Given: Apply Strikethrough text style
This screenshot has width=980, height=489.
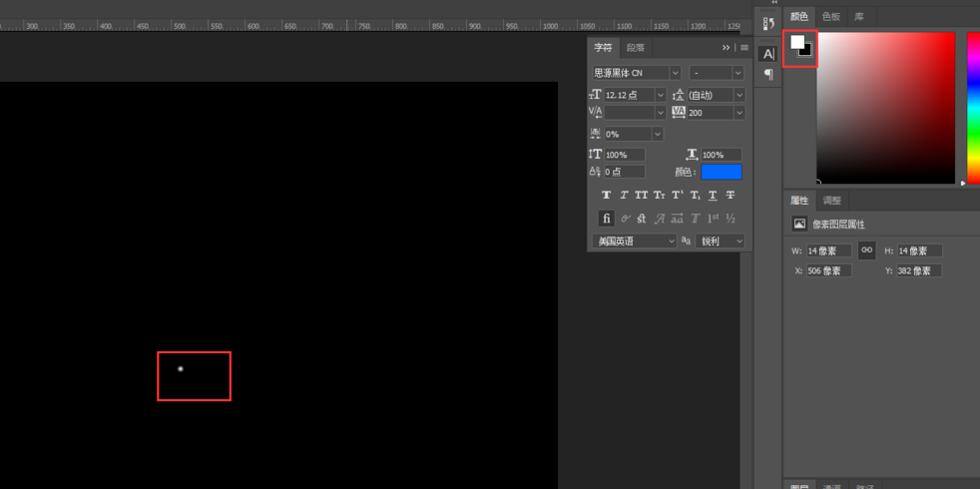Looking at the screenshot, I should (731, 196).
